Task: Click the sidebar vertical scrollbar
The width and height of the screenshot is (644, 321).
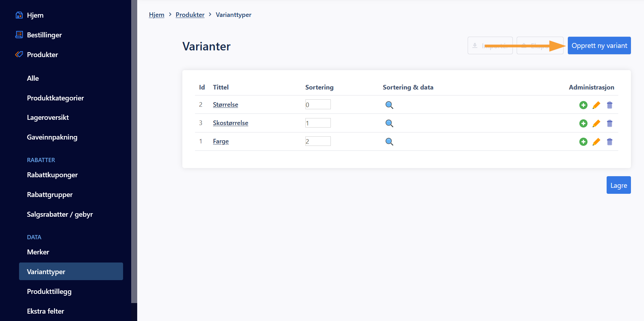Action: tap(134, 152)
